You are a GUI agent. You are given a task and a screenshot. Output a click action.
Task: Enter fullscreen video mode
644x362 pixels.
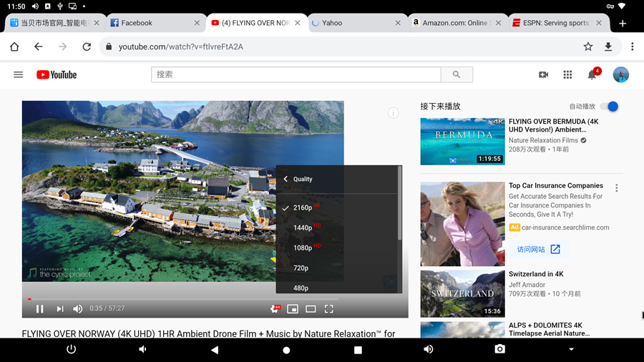tap(329, 309)
